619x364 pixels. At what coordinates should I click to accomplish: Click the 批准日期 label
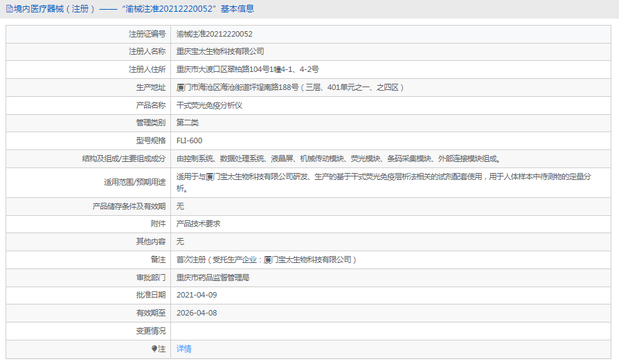151,295
